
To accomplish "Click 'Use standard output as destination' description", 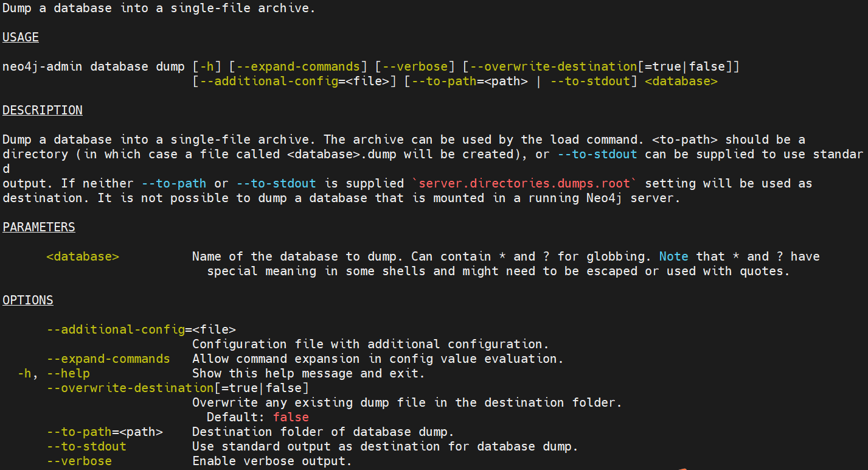I will pyautogui.click(x=386, y=446).
